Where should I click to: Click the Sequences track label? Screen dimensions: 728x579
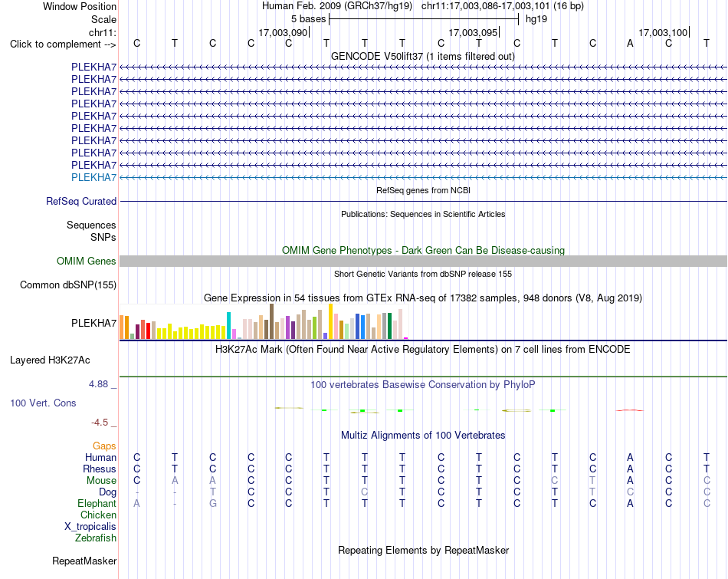click(x=91, y=225)
